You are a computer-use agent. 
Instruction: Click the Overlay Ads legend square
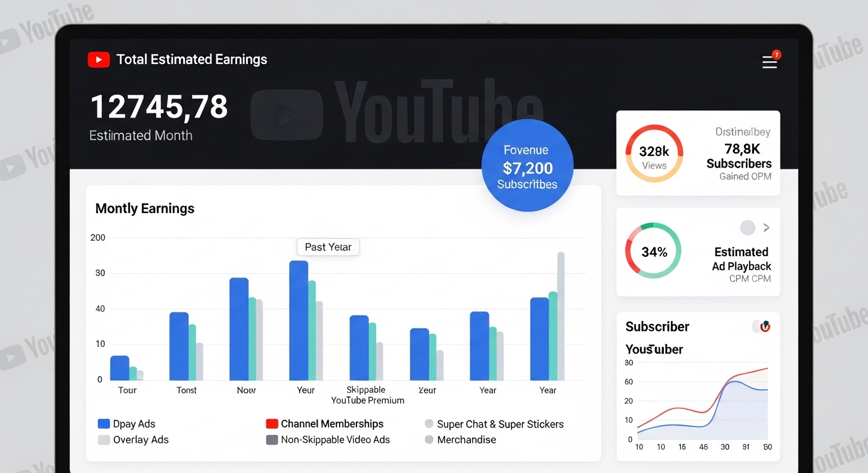(104, 440)
